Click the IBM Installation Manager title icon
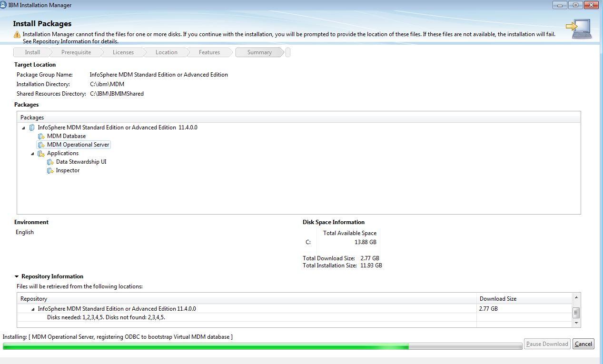The width and height of the screenshot is (603, 364). tap(3, 5)
